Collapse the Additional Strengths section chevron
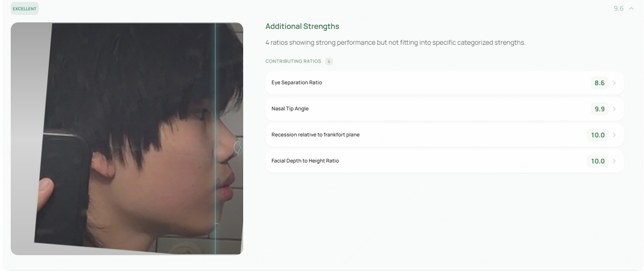 631,9
